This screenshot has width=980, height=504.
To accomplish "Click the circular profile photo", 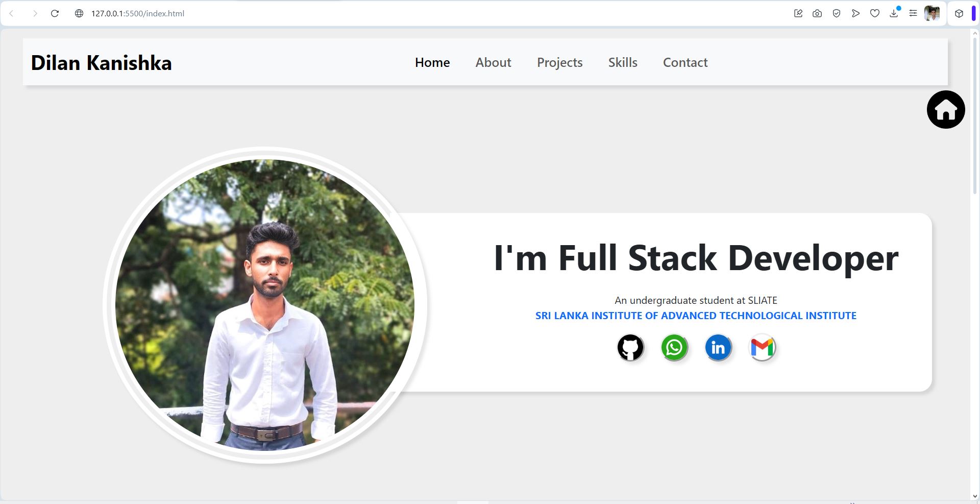I will coord(264,305).
